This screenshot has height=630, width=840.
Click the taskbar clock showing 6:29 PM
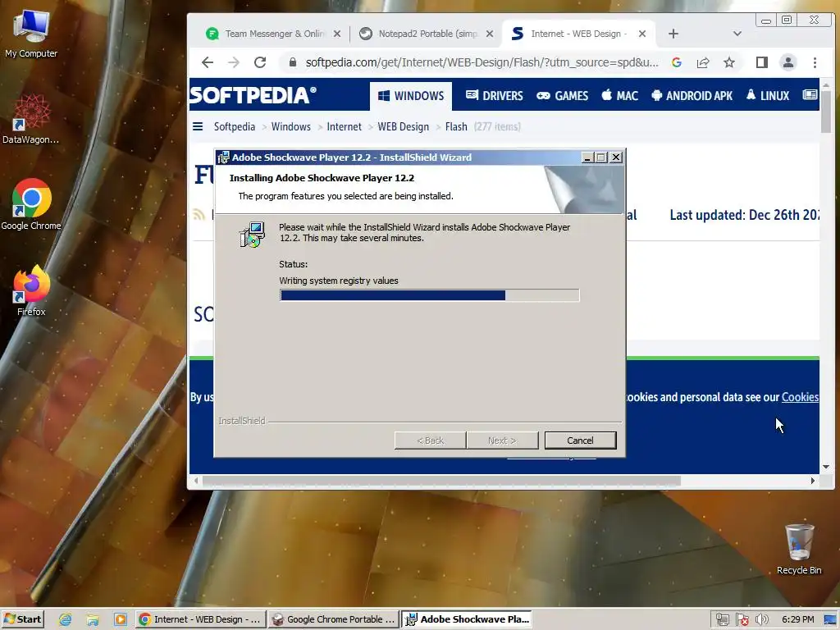797,620
